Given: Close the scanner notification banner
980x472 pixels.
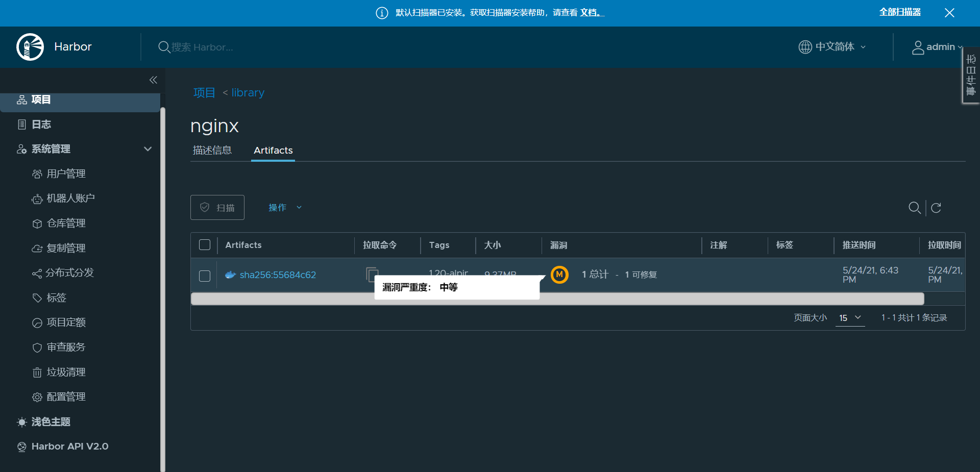Looking at the screenshot, I should tap(949, 13).
